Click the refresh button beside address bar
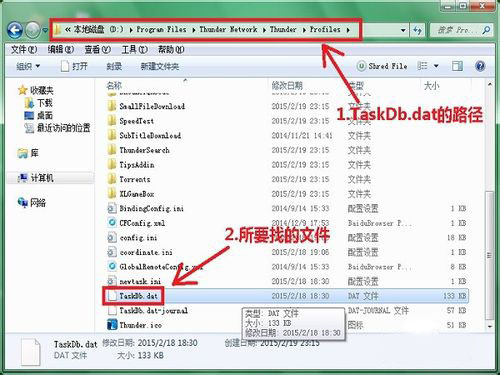Viewport: 500px width, 375px height. pyautogui.click(x=417, y=30)
